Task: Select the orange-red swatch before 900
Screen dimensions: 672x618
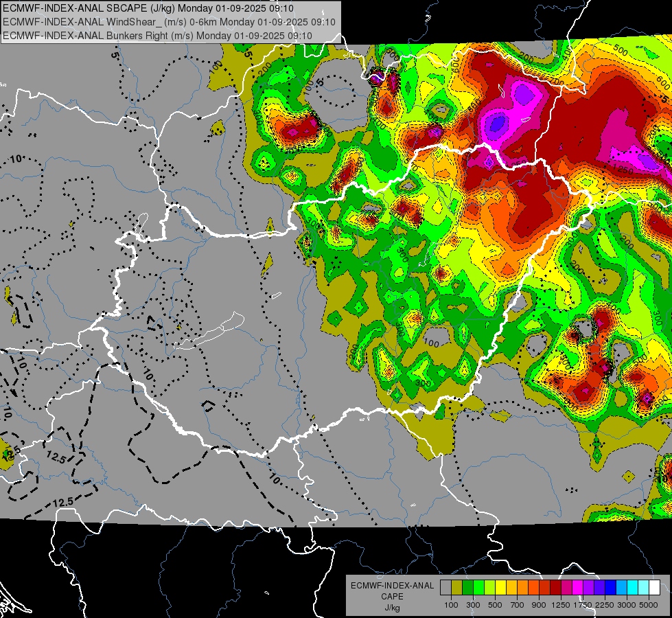Action: pos(533,587)
